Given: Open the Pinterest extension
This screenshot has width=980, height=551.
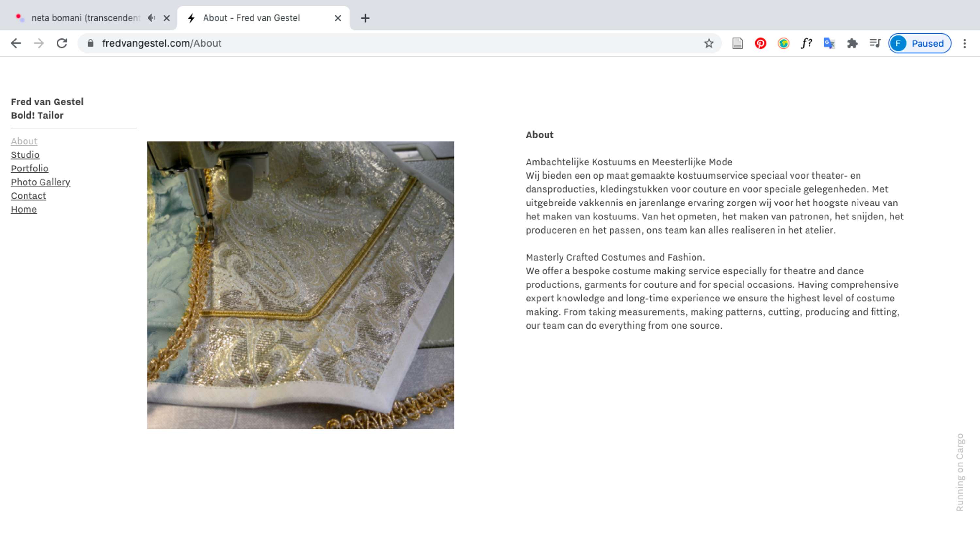Looking at the screenshot, I should (760, 43).
